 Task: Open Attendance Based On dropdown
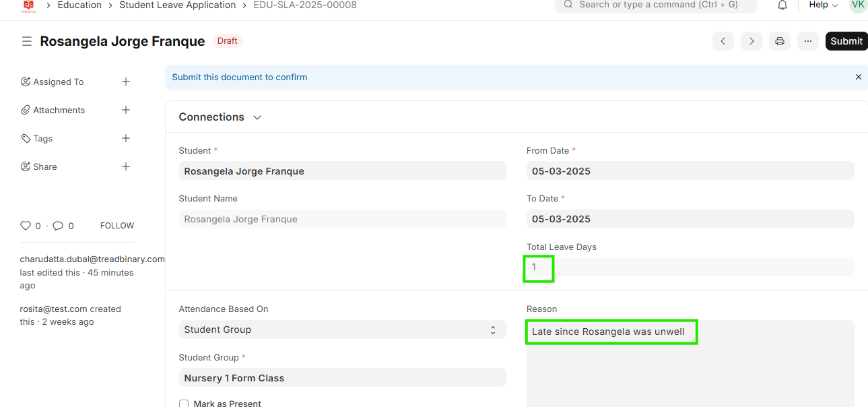pos(342,330)
